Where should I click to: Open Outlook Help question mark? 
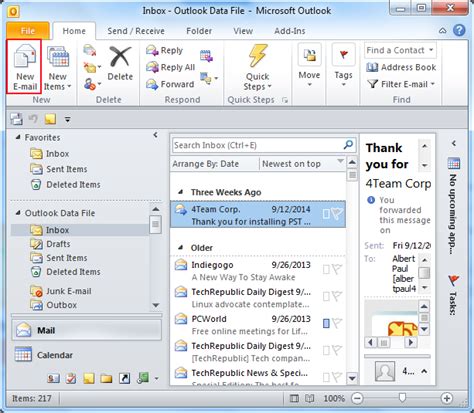(459, 30)
